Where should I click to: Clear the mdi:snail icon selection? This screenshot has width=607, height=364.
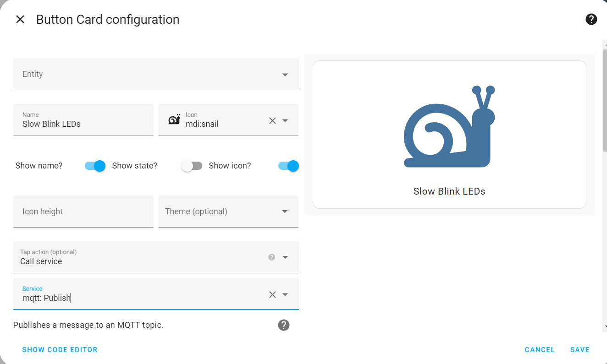[x=272, y=120]
